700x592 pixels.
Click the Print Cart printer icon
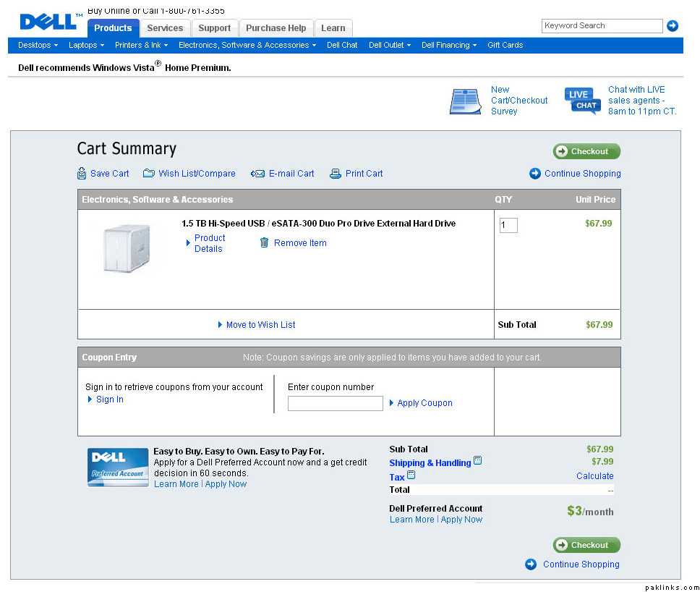pos(336,174)
